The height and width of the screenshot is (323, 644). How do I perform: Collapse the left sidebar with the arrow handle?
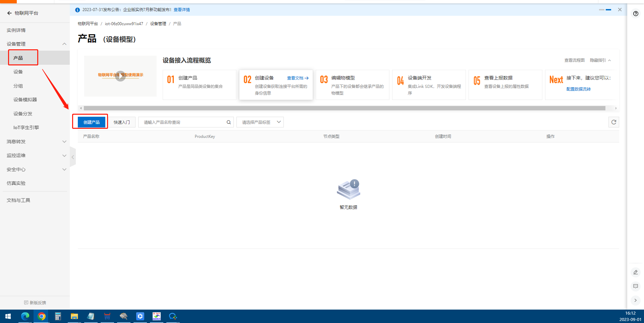[73, 157]
